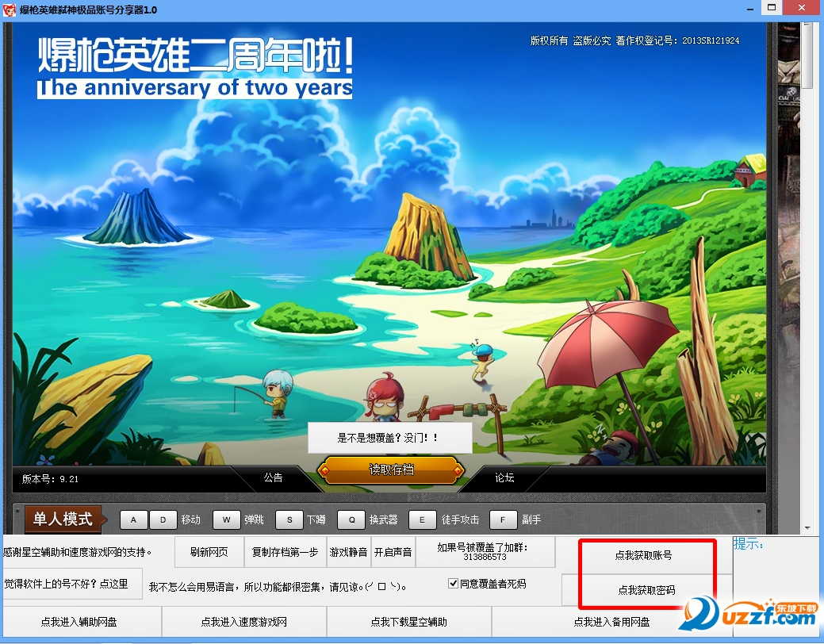This screenshot has width=824, height=644.
Task: Click 点我下载星空辅助 button
Action: click(409, 622)
